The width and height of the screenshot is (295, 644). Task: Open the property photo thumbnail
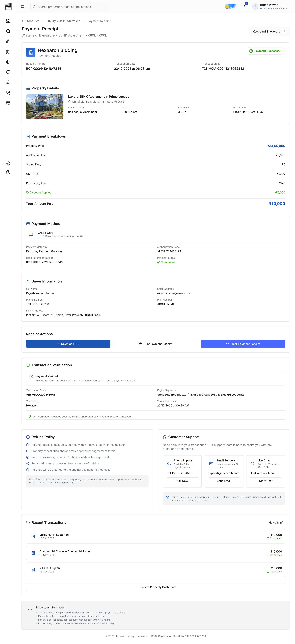45,107
